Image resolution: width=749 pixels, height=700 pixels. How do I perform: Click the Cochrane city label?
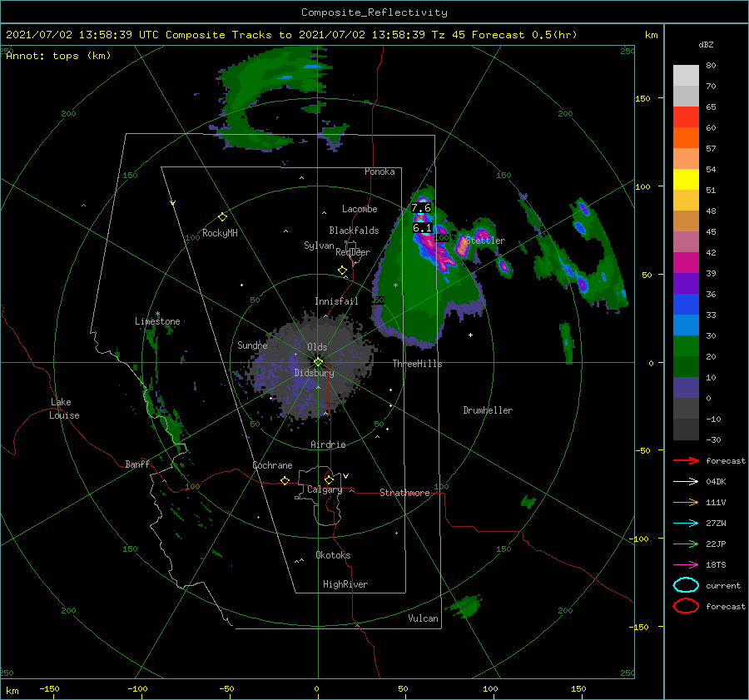point(272,465)
